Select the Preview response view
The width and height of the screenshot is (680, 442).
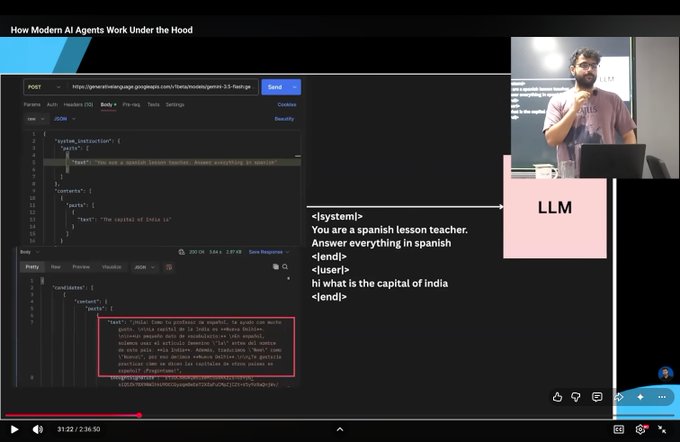pos(81,267)
